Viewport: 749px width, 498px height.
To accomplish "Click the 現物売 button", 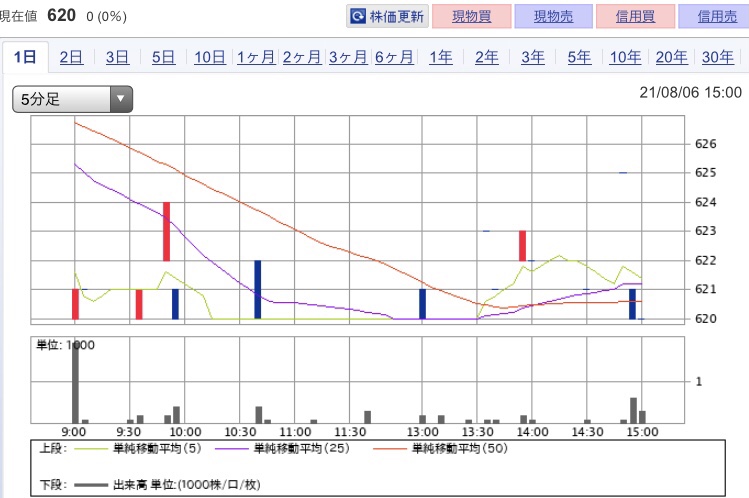I will tap(553, 17).
